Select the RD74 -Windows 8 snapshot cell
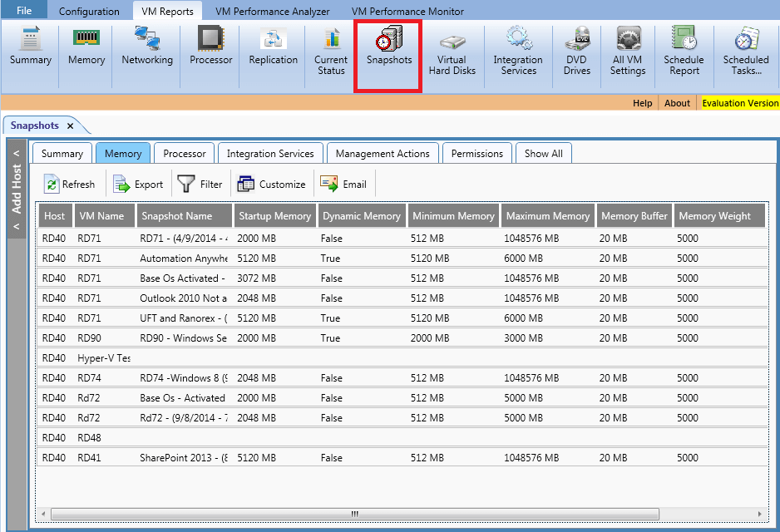Image resolution: width=780 pixels, height=532 pixels. pyautogui.click(x=184, y=378)
